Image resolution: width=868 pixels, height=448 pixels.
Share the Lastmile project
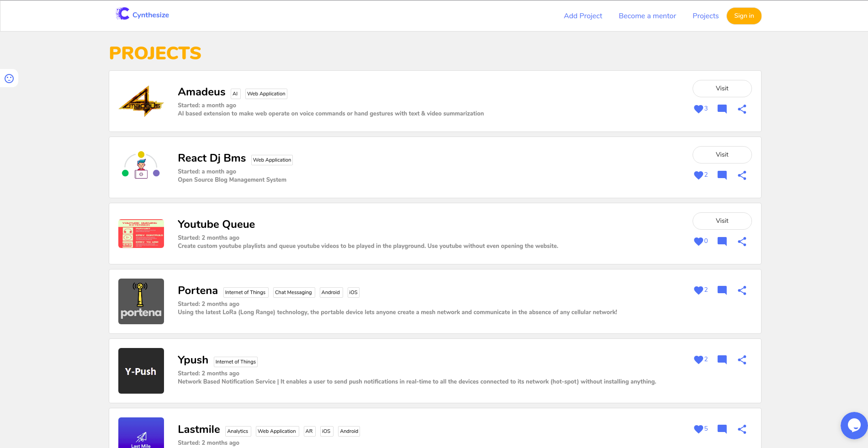click(742, 429)
